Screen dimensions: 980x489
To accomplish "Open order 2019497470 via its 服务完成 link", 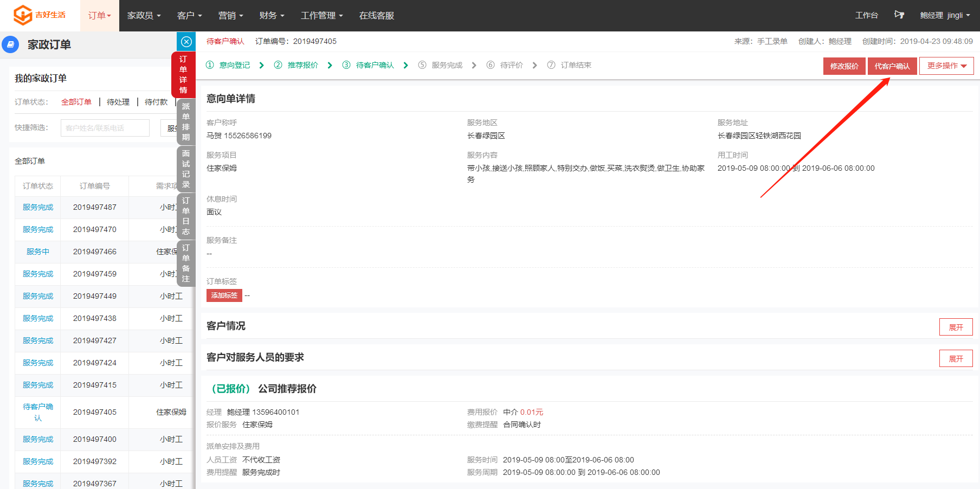I will [38, 229].
